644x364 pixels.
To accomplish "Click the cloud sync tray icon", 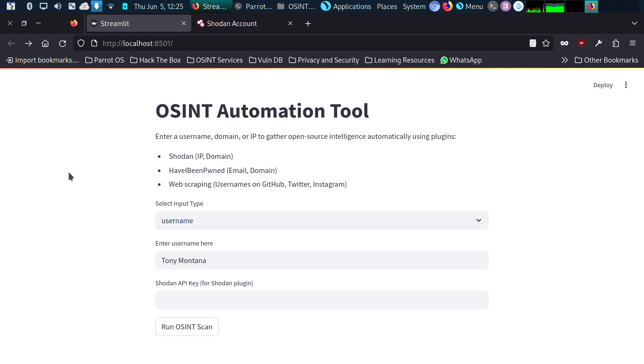I will tap(84, 6).
